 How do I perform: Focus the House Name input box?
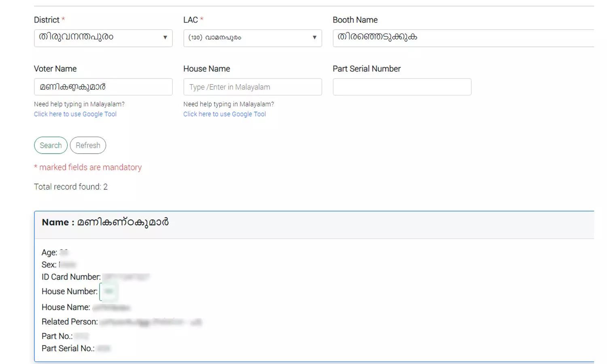click(253, 87)
